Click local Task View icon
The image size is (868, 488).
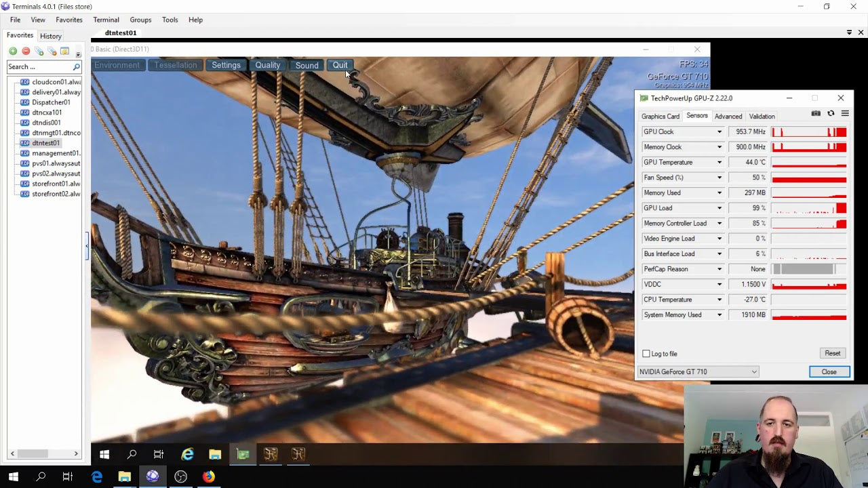click(68, 476)
